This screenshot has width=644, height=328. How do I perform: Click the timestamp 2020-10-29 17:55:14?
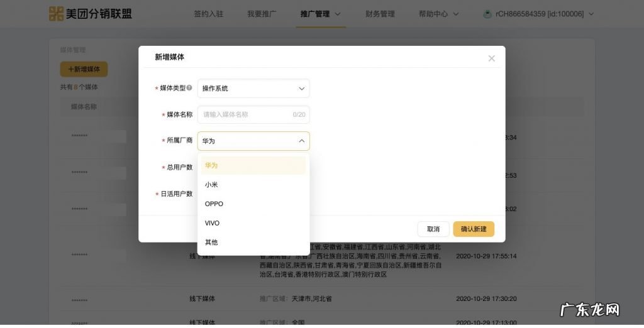(486, 256)
